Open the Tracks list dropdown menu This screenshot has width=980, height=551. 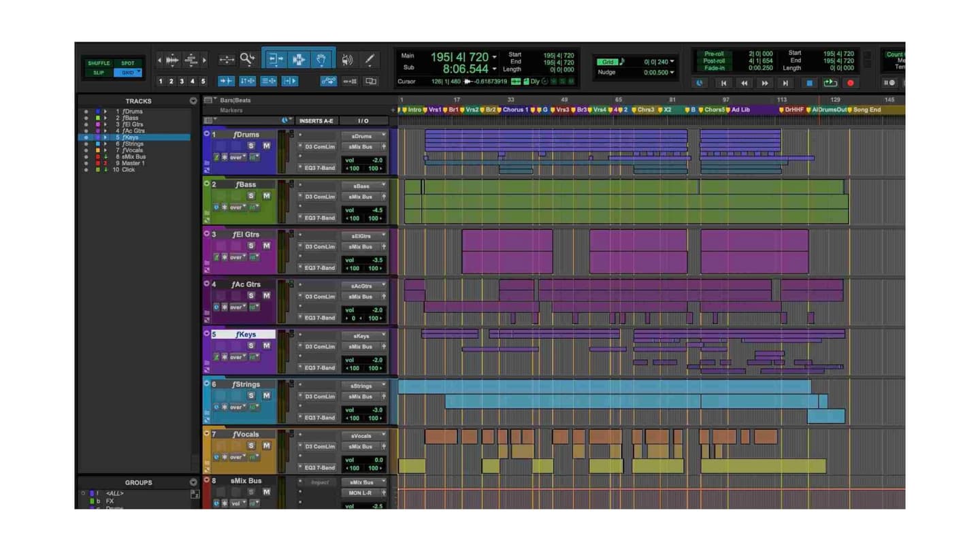pyautogui.click(x=193, y=101)
